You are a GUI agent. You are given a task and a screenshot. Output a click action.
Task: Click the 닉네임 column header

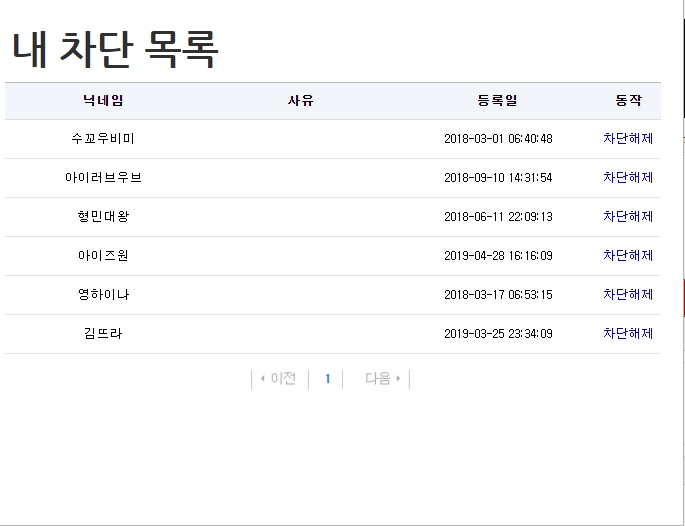point(103,101)
